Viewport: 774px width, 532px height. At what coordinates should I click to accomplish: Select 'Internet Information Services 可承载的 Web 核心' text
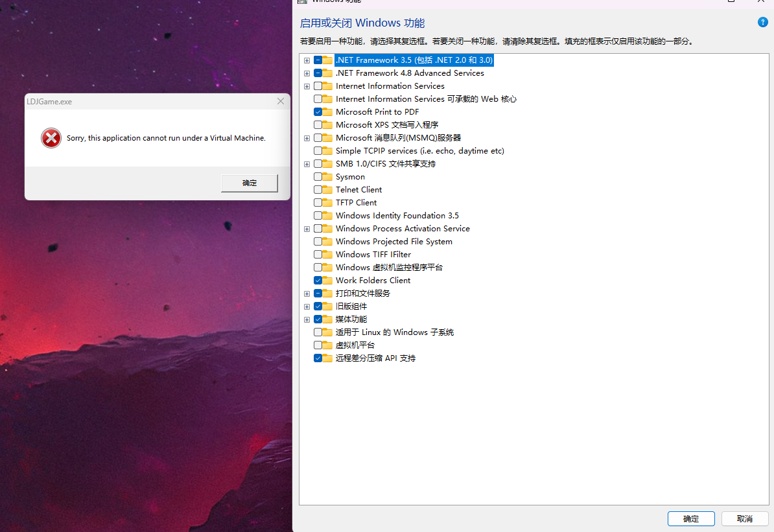(426, 99)
